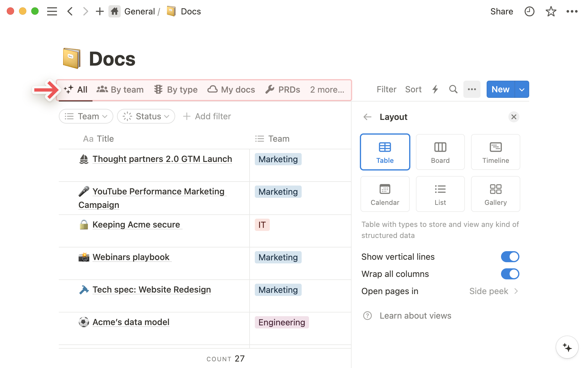Viewport: 588px width, 368px height.
Task: Open the PRDs view tab
Action: coord(283,90)
